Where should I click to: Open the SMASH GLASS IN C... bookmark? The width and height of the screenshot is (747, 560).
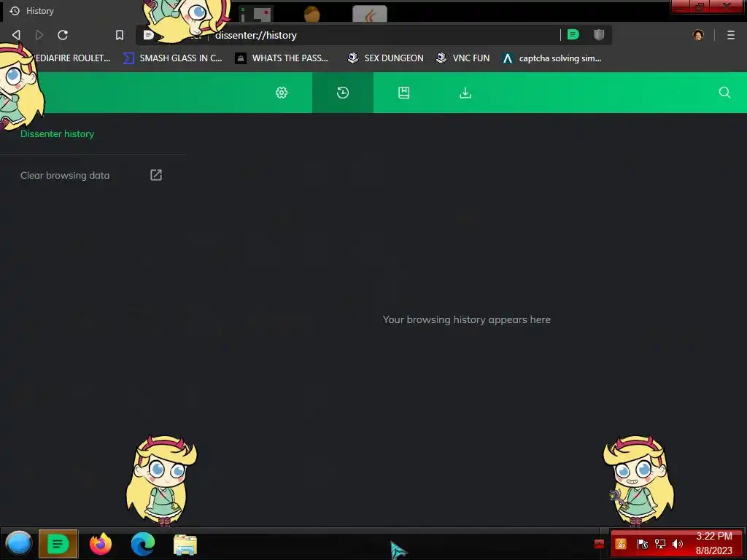[173, 58]
